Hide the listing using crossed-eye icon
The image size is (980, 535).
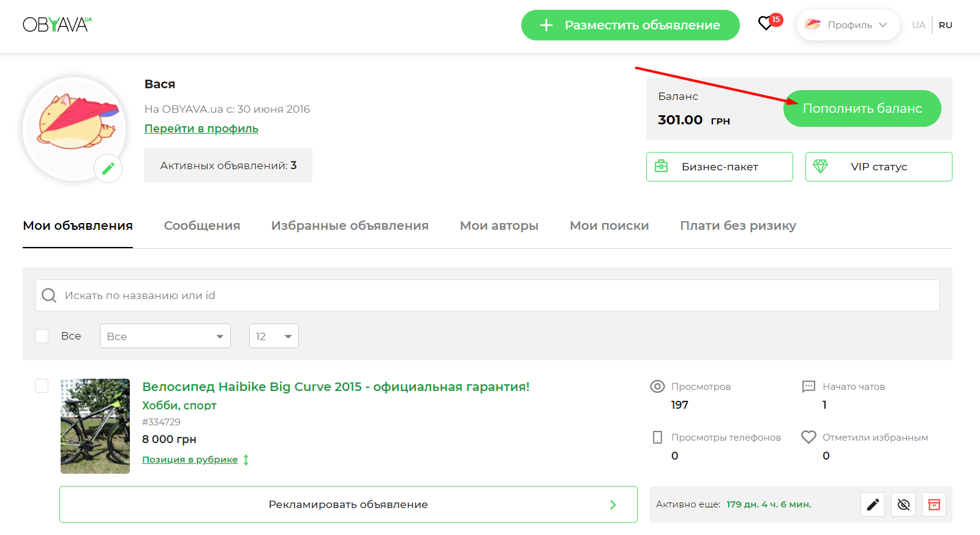(x=903, y=504)
